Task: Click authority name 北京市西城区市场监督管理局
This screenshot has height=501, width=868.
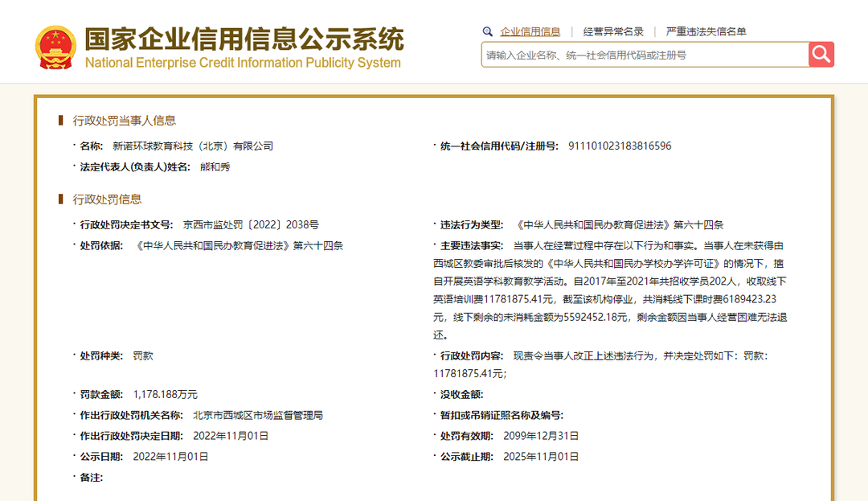Action: pyautogui.click(x=257, y=415)
